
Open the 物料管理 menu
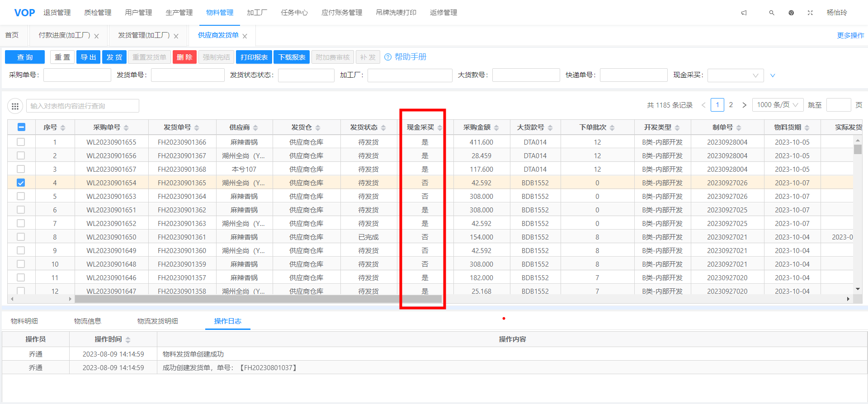click(220, 13)
